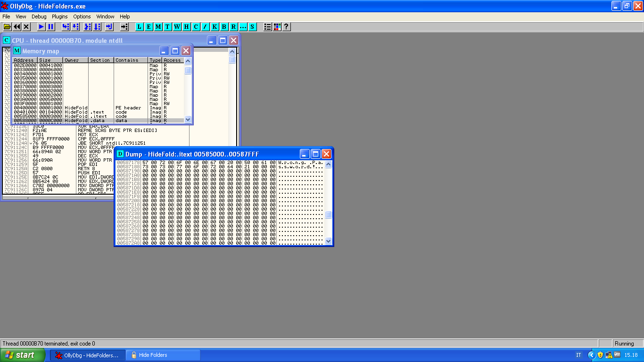
Task: Click the Windows Start button
Action: point(23,355)
